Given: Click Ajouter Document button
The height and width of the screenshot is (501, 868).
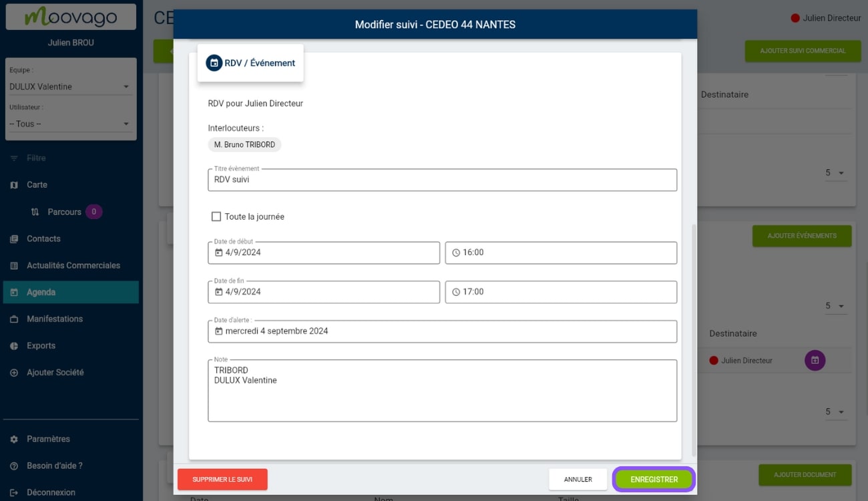Looking at the screenshot, I should (x=805, y=475).
